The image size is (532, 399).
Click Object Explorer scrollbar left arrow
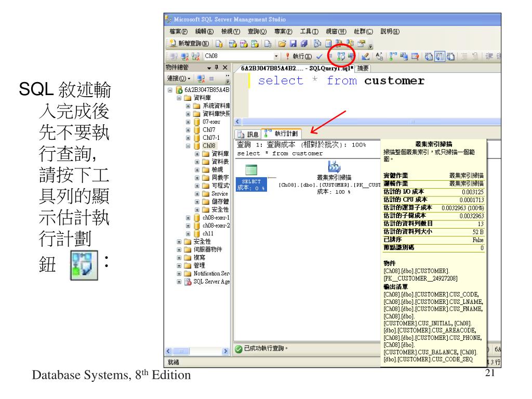(x=168, y=351)
